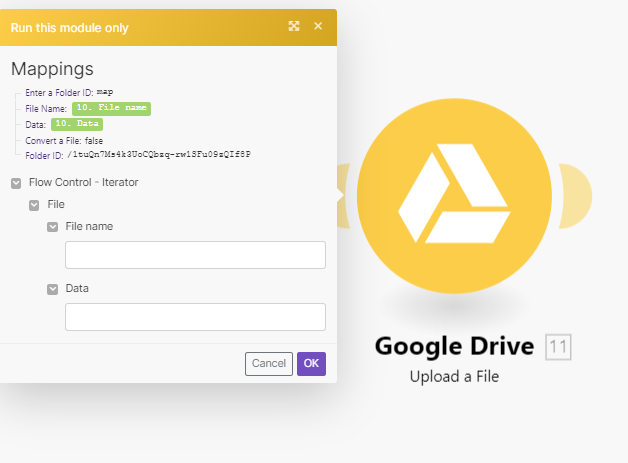Collapse the File section
This screenshot has width=628, height=463.
pyautogui.click(x=34, y=205)
